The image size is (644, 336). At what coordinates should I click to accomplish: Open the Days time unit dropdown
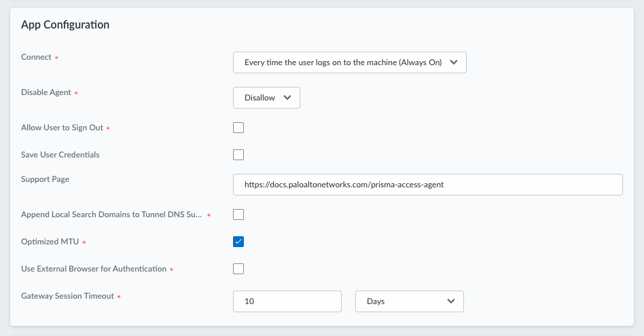point(409,301)
